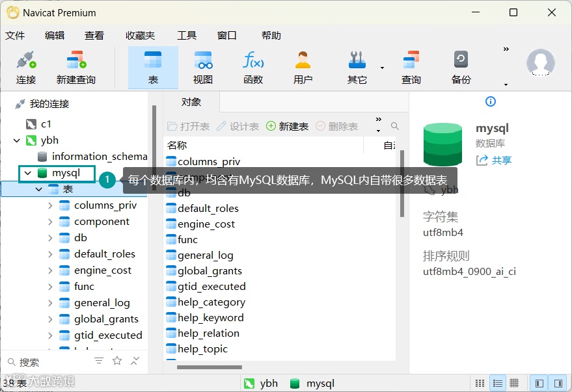
Task: Click the star favorites icon near search
Action: tap(117, 361)
